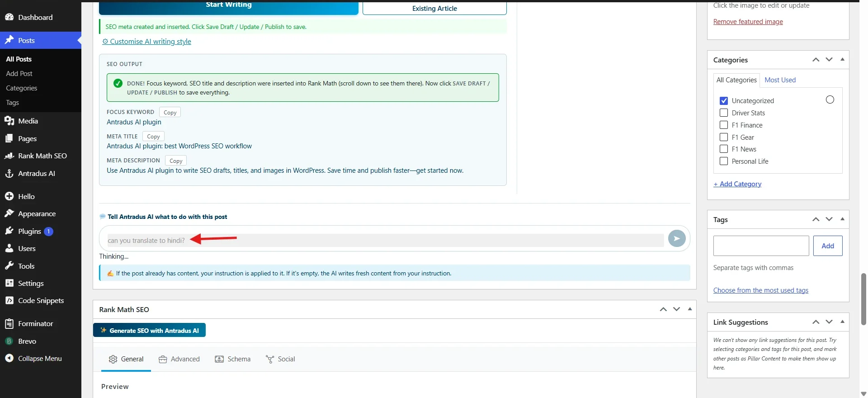Click the page vertical scrollbar thumb

click(863, 299)
